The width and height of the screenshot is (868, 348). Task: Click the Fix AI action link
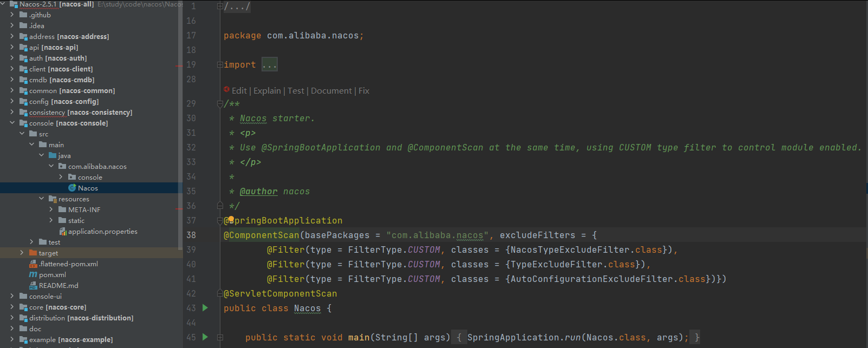364,91
